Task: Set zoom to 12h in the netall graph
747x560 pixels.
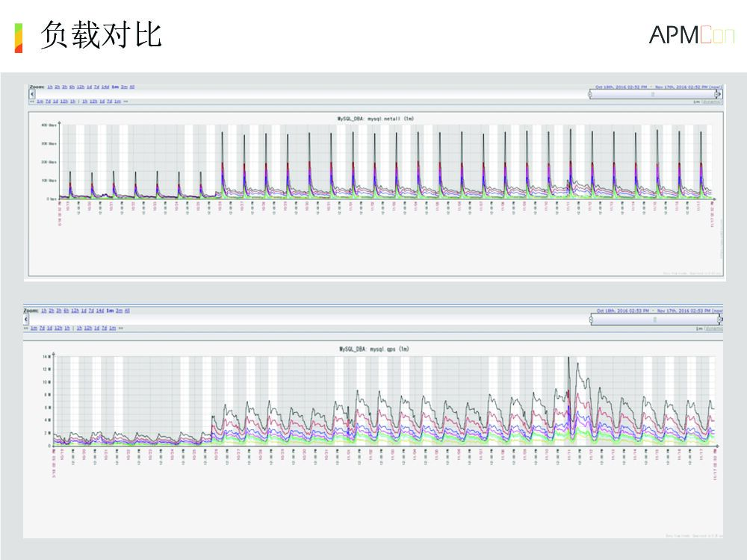Action: [x=81, y=87]
